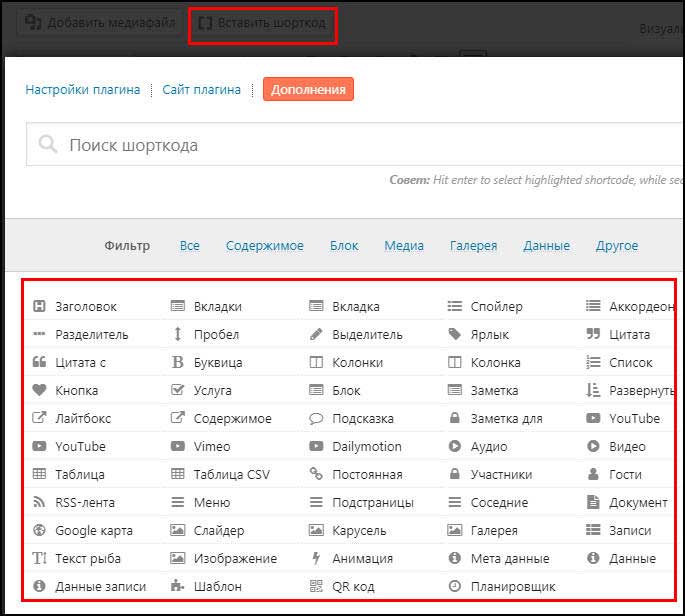Pick the Аккордеон shortcode icon

coord(593,306)
